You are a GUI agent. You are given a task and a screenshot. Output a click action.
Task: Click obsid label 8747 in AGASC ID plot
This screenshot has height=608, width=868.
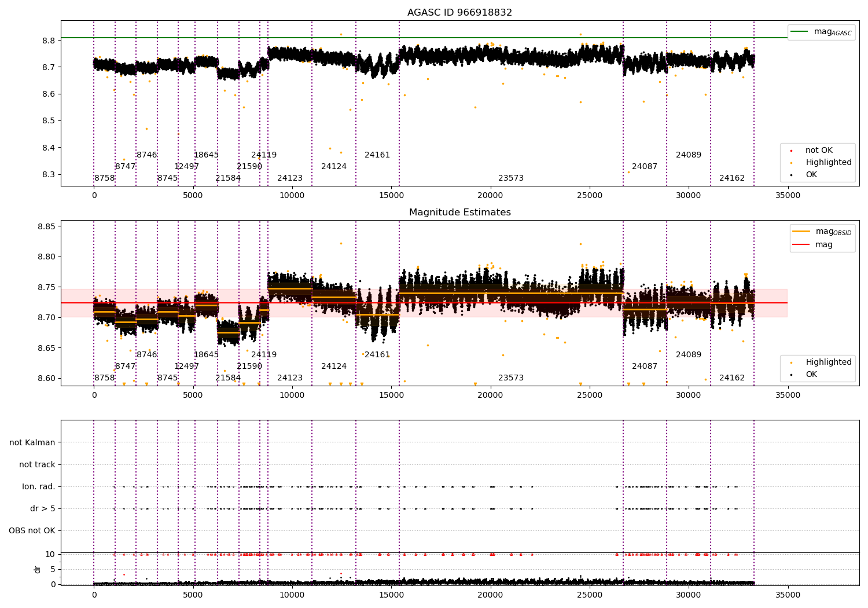pyautogui.click(x=125, y=166)
